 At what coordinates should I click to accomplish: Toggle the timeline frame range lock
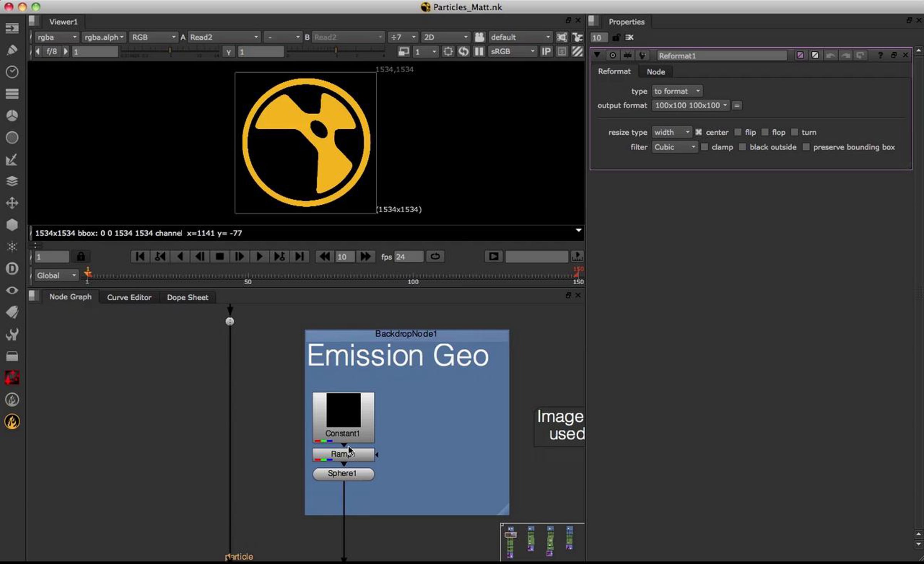click(81, 257)
